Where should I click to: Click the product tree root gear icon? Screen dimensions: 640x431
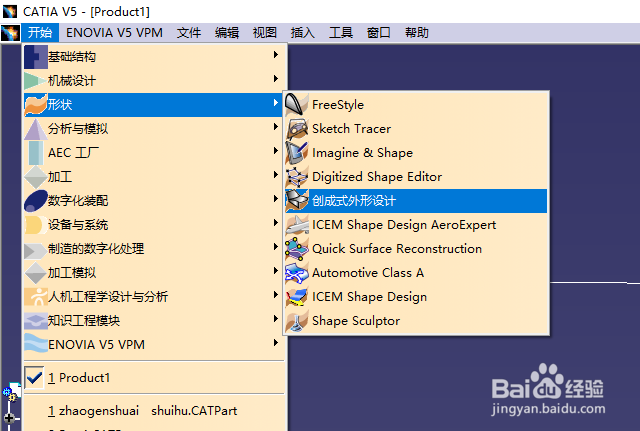coord(10,394)
